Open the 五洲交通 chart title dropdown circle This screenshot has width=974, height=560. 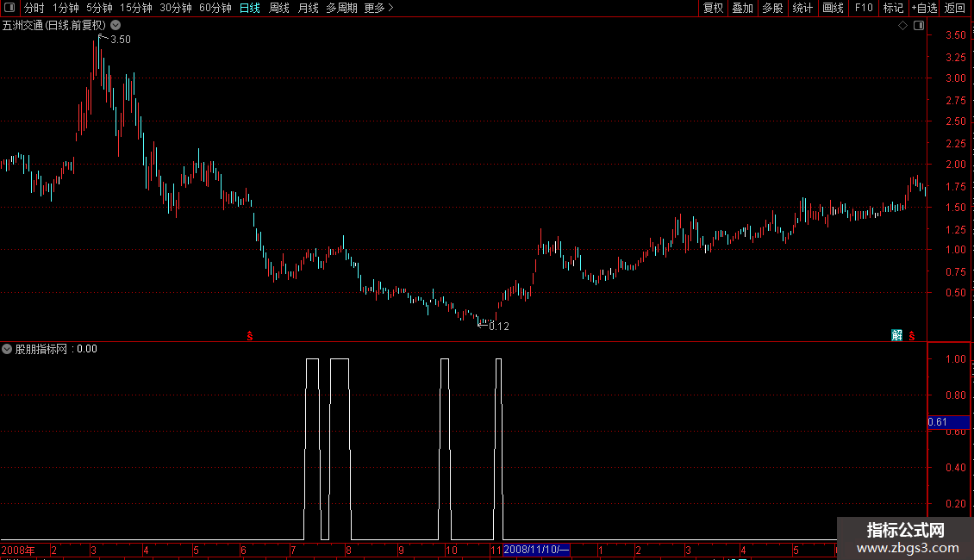point(116,25)
